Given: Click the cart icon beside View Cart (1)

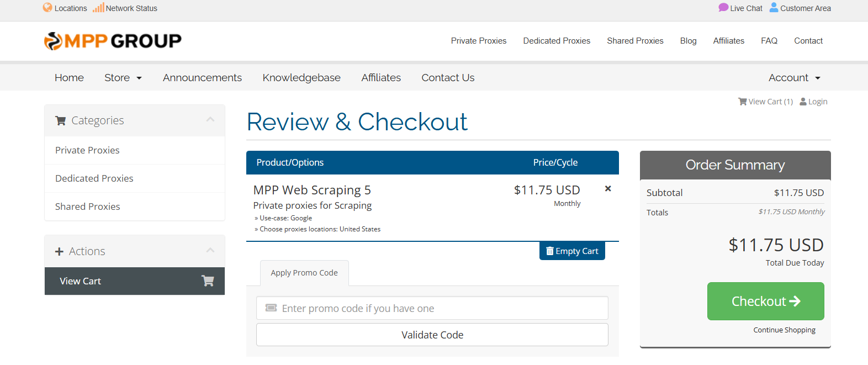Looking at the screenshot, I should coord(743,102).
